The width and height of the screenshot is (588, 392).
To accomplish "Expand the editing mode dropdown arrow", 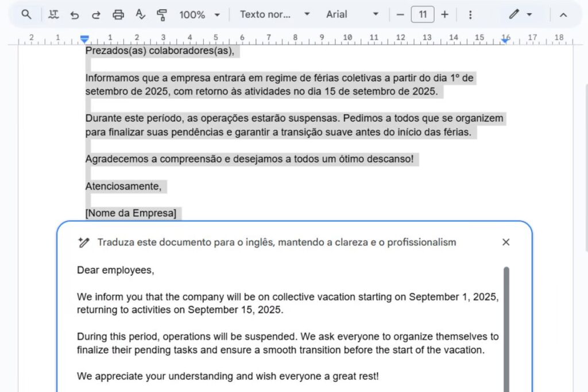I will click(529, 14).
